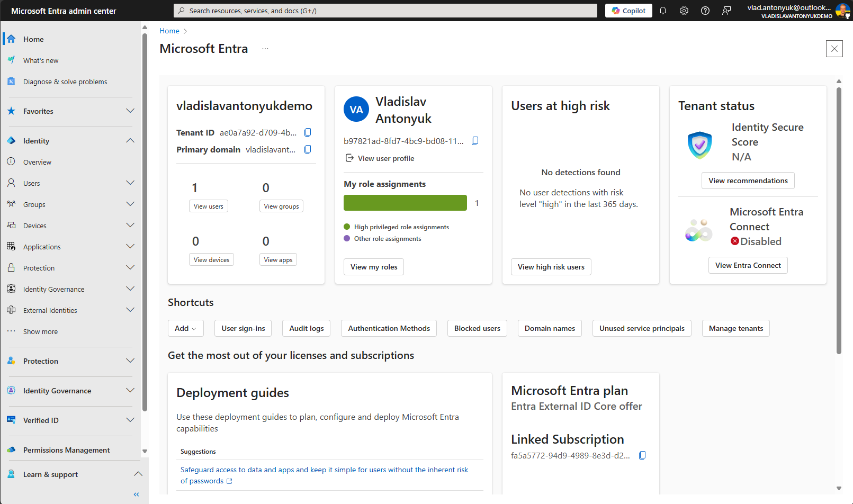Click View Entra Connect button
The height and width of the screenshot is (504, 853).
748,265
